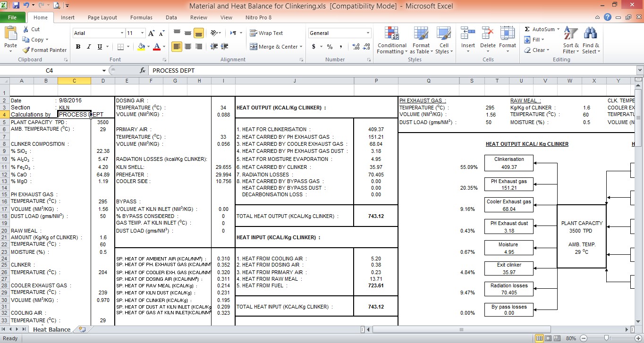This screenshot has width=644, height=343.
Task: Click the Comma Style icon
Action: (341, 47)
